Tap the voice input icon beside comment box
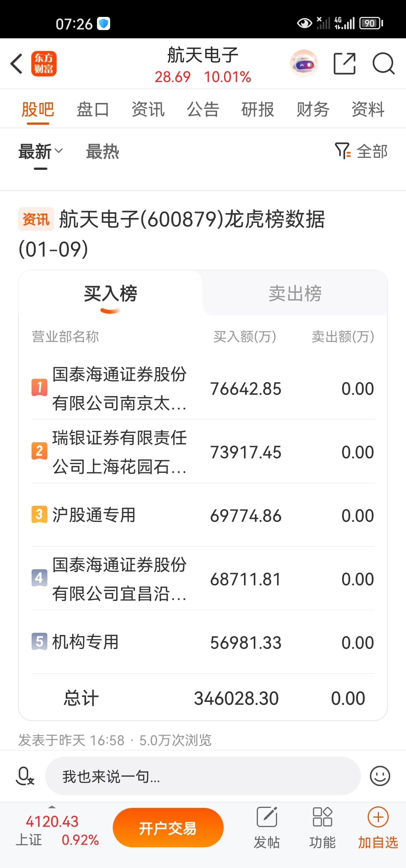The height and width of the screenshot is (868, 406). click(x=25, y=776)
